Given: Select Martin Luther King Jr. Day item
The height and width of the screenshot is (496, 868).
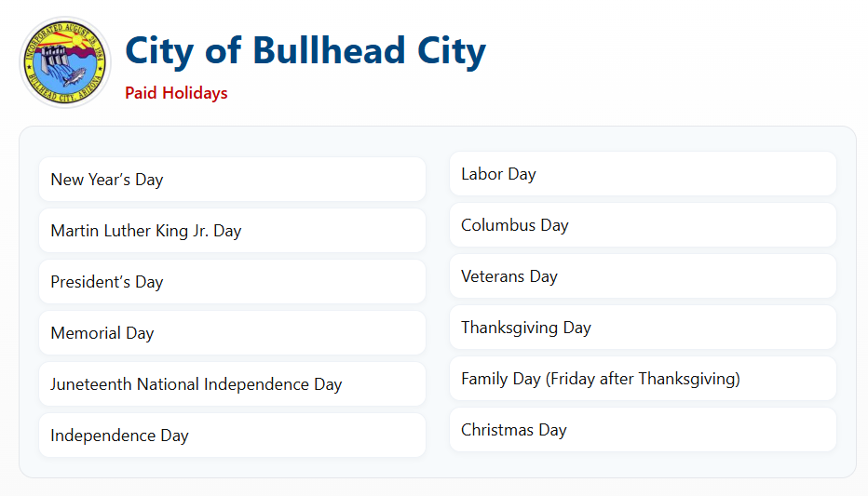Looking at the screenshot, I should (233, 231).
